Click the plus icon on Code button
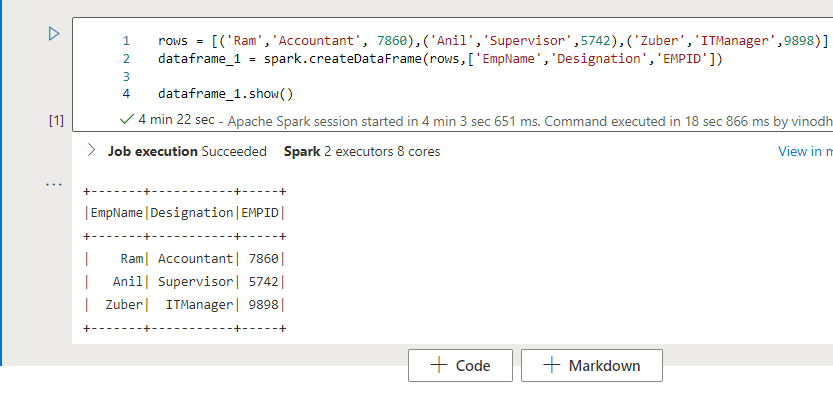The width and height of the screenshot is (833, 406). tap(438, 365)
